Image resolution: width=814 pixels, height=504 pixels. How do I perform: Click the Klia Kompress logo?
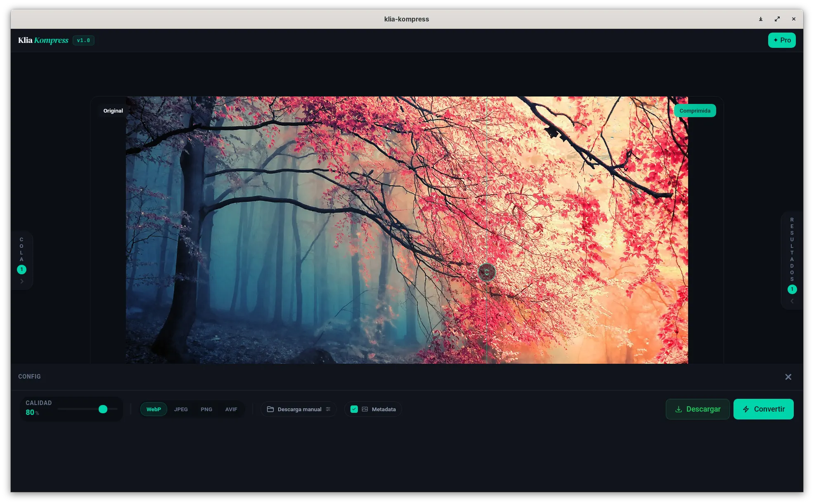point(43,40)
